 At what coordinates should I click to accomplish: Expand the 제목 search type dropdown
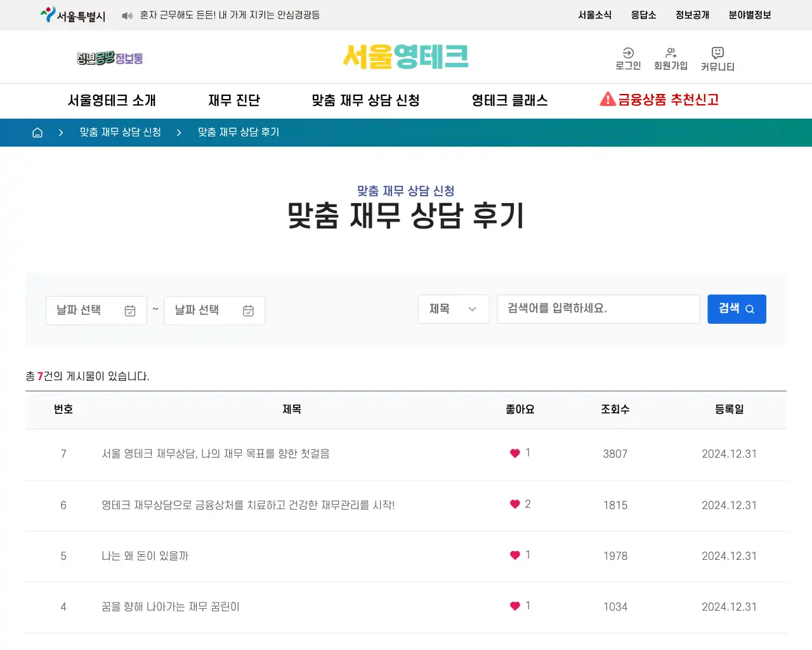[454, 309]
